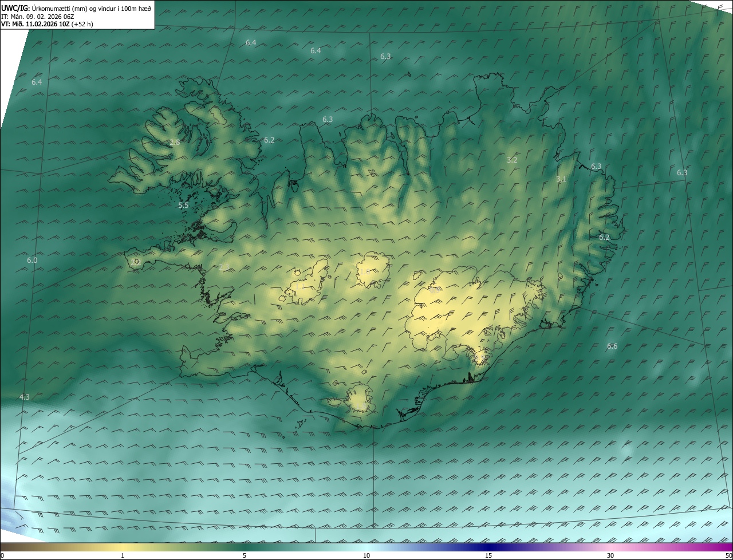The height and width of the screenshot is (560, 733).
Task: Click the '30' tick label on the color scale
Action: pos(610,555)
